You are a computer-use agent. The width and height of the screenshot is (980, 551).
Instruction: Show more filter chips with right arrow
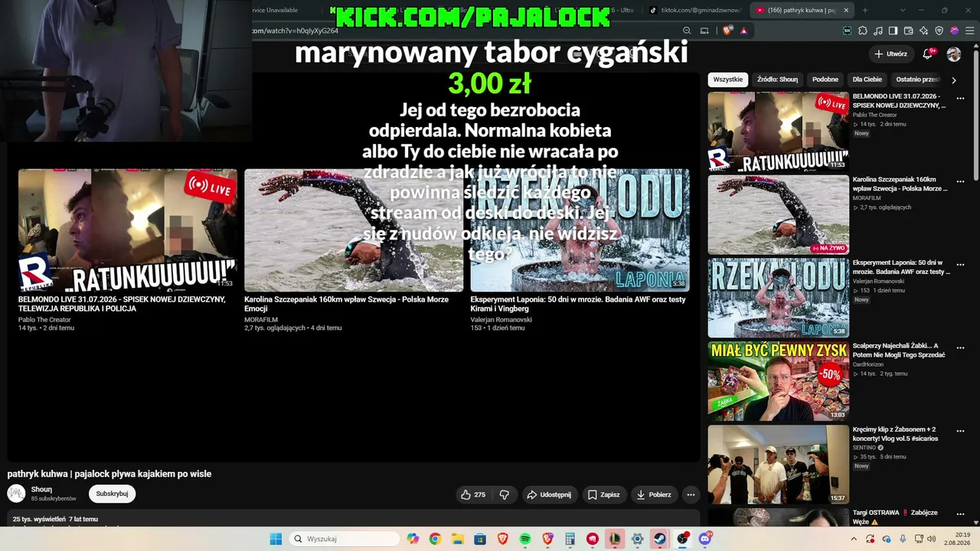[954, 80]
